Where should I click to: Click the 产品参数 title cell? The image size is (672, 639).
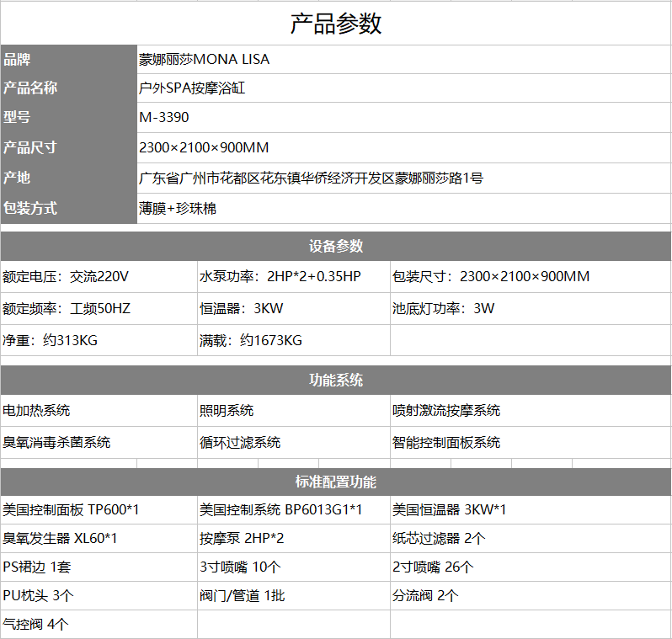pos(336,24)
